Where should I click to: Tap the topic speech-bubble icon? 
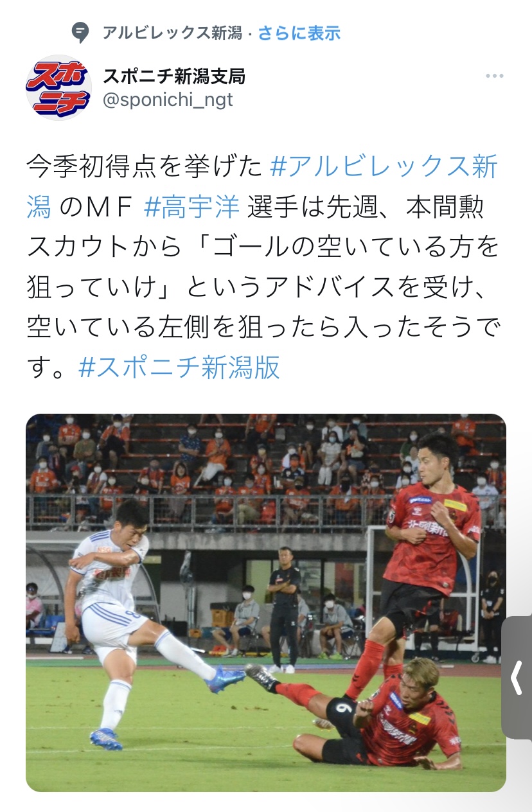coord(80,33)
